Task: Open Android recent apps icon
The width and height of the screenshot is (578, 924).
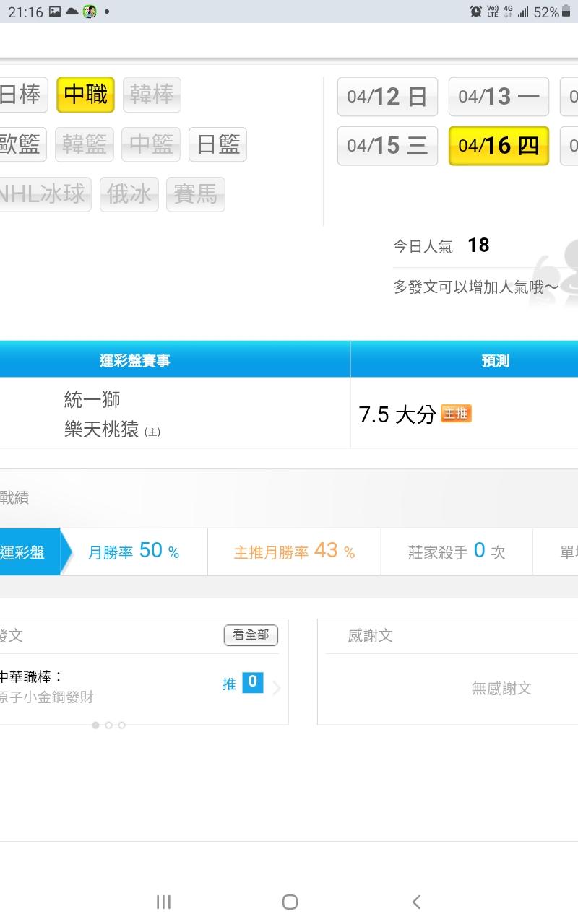Action: (164, 902)
